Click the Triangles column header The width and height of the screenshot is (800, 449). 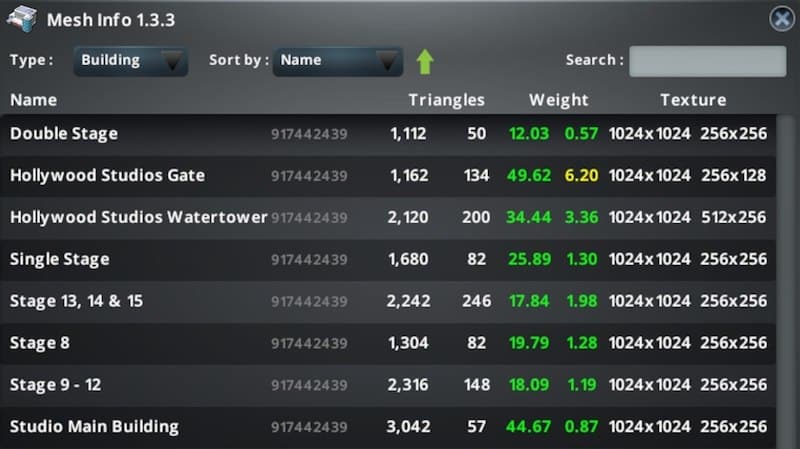[x=446, y=100]
